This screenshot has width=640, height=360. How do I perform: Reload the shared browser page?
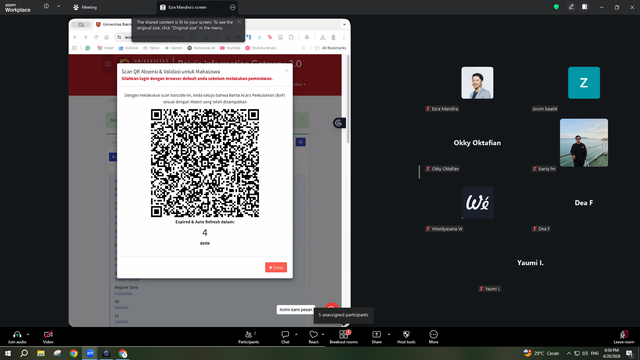[96, 37]
